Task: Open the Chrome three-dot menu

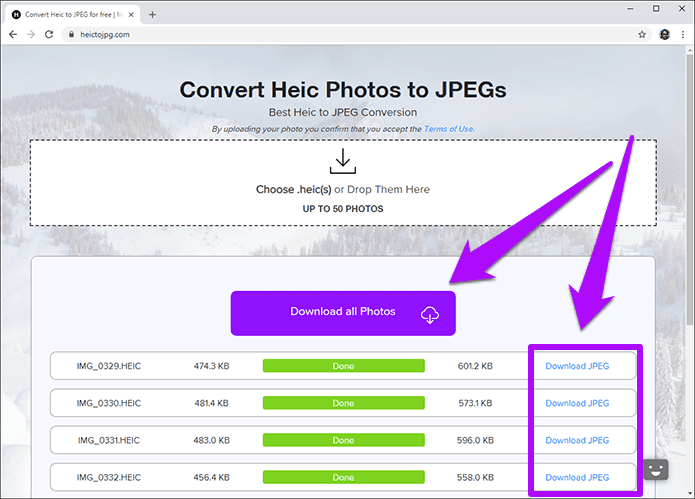Action: click(683, 35)
